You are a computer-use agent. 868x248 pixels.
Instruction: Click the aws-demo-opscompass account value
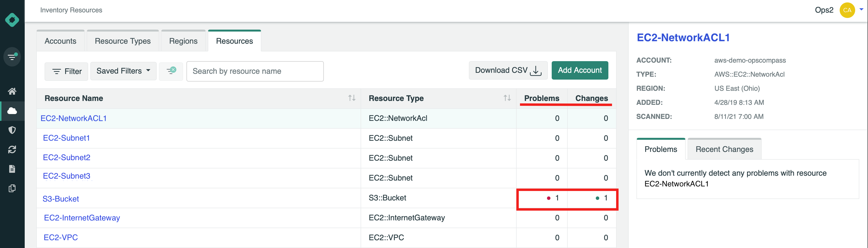pyautogui.click(x=750, y=60)
